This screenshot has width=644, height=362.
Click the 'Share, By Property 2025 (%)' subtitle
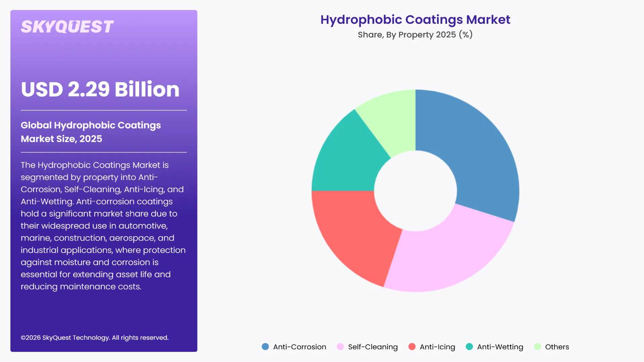(415, 35)
